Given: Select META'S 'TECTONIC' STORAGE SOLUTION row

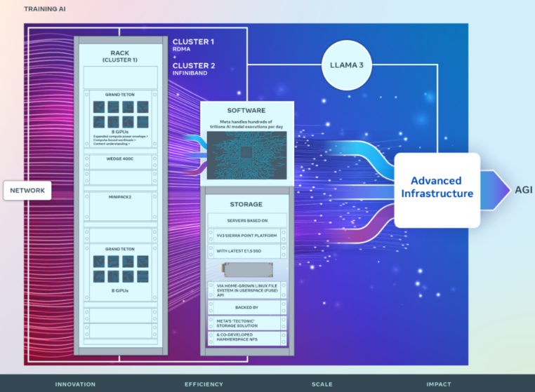Looking at the screenshot, I should [247, 323].
